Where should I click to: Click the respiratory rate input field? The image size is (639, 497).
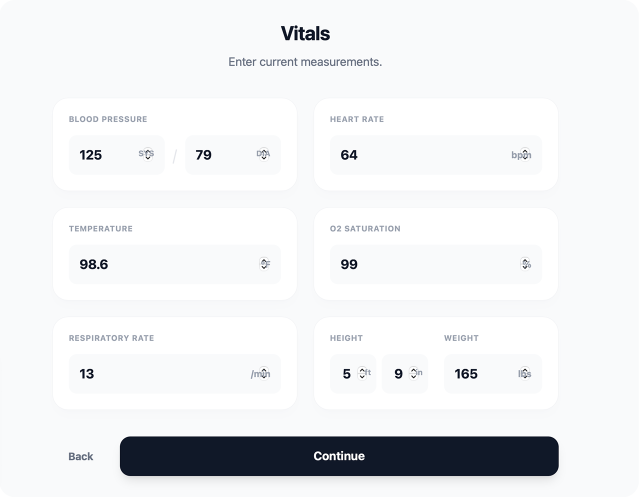click(x=160, y=374)
